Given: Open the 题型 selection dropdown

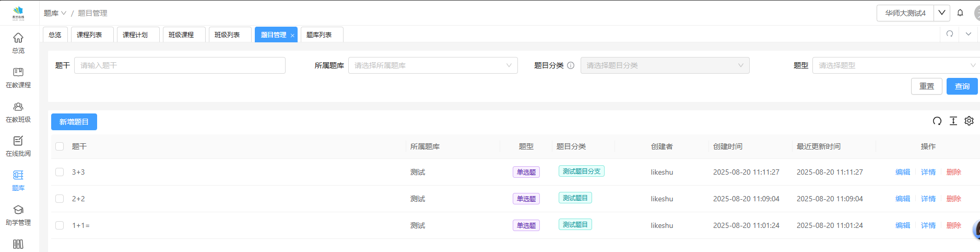Looking at the screenshot, I should [x=895, y=65].
